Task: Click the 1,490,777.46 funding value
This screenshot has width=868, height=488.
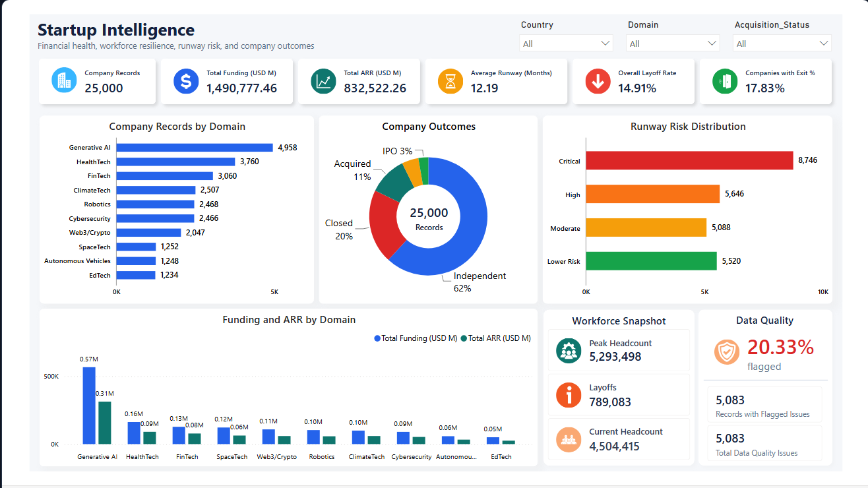Action: coord(241,88)
